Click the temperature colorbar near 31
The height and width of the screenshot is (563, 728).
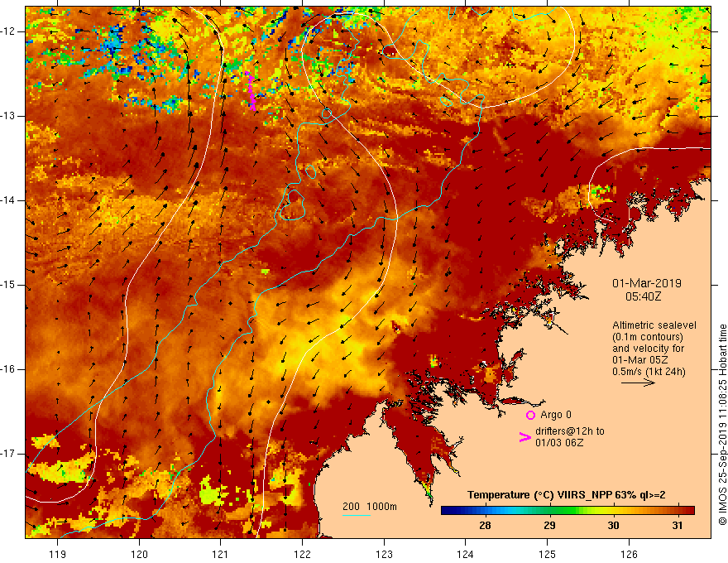pos(678,511)
